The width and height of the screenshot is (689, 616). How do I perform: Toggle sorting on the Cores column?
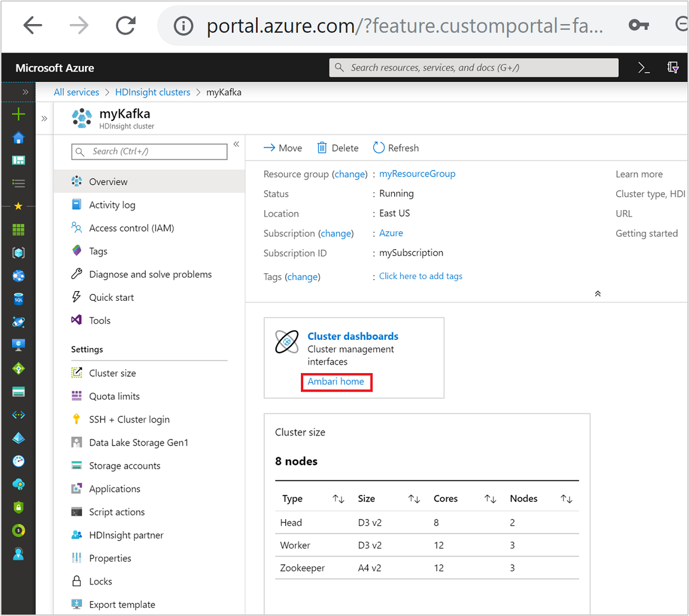click(489, 498)
